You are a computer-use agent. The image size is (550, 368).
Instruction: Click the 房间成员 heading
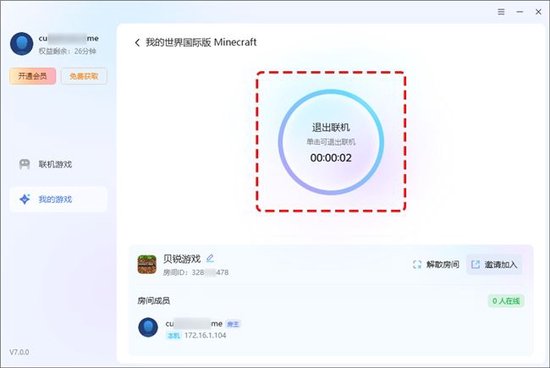[x=154, y=301]
